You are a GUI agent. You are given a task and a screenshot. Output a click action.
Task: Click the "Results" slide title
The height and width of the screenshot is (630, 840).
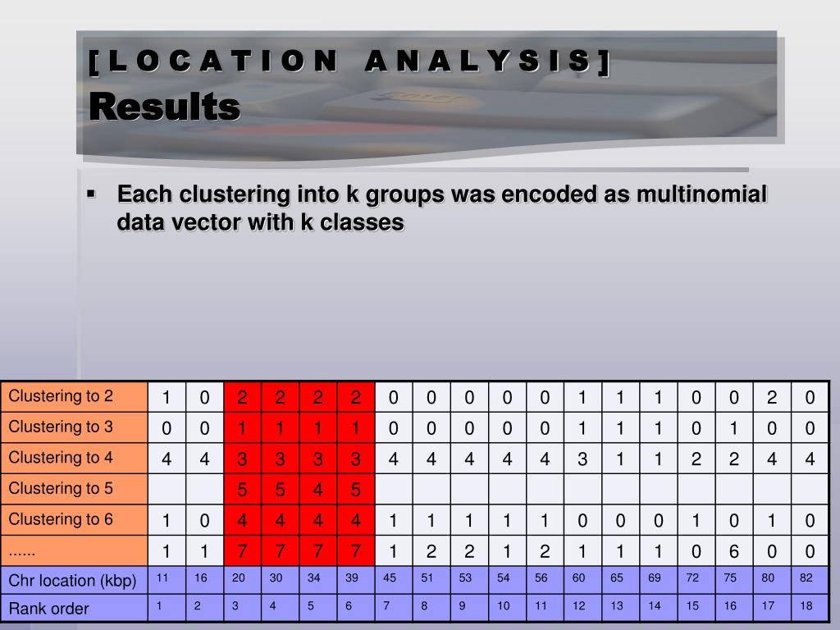click(164, 106)
